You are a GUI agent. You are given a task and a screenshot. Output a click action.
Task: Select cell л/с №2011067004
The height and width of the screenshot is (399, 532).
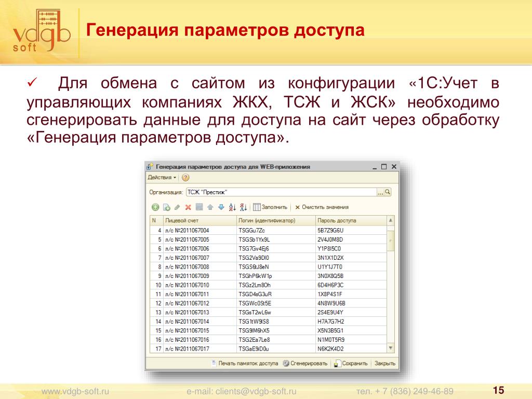[199, 230]
